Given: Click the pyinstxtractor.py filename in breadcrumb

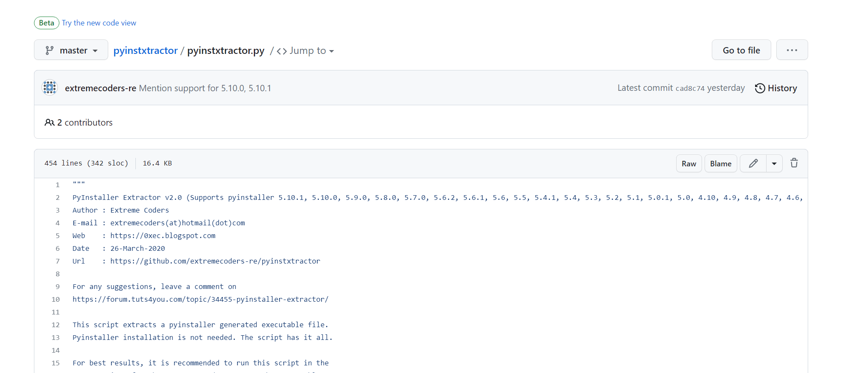Looking at the screenshot, I should 226,50.
